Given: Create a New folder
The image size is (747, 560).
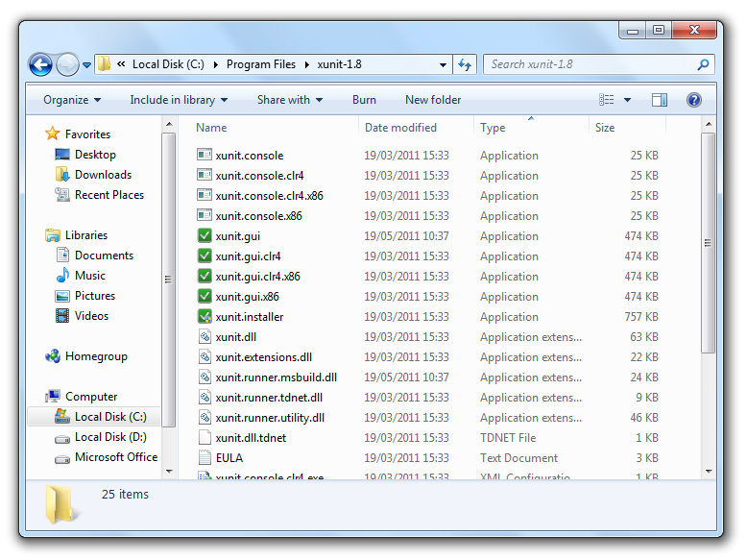Looking at the screenshot, I should (x=433, y=100).
